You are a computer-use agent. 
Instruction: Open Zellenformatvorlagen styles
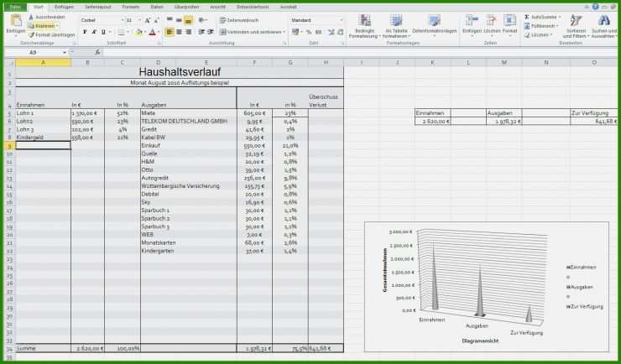[434, 26]
